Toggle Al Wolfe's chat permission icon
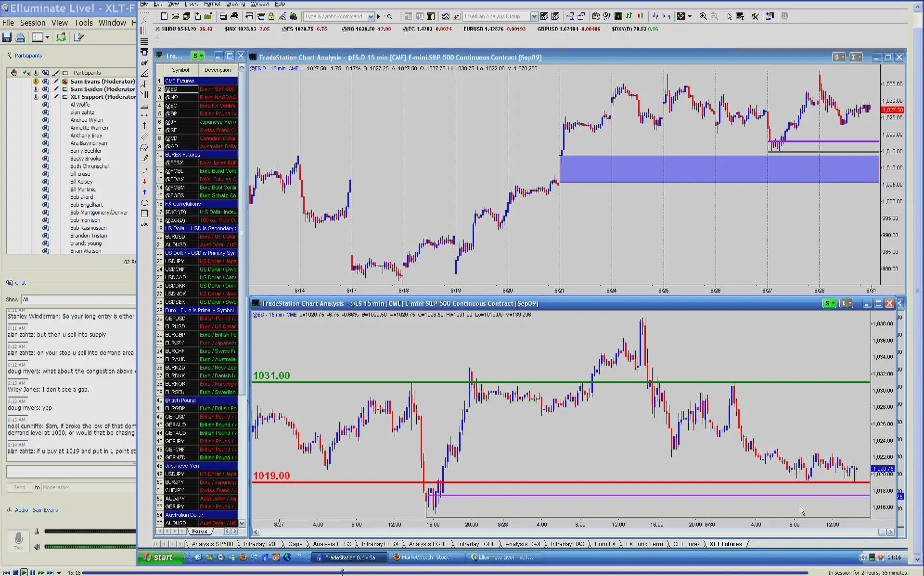The width and height of the screenshot is (924, 576). click(x=46, y=105)
